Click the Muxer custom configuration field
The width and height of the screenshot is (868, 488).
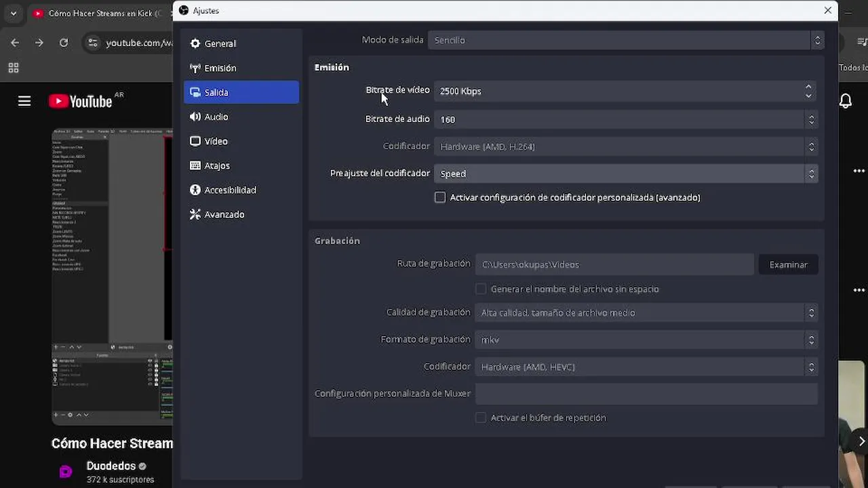[x=646, y=394]
